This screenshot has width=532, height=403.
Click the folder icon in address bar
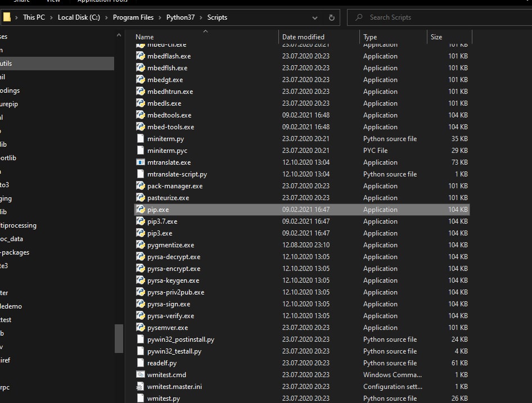point(7,17)
